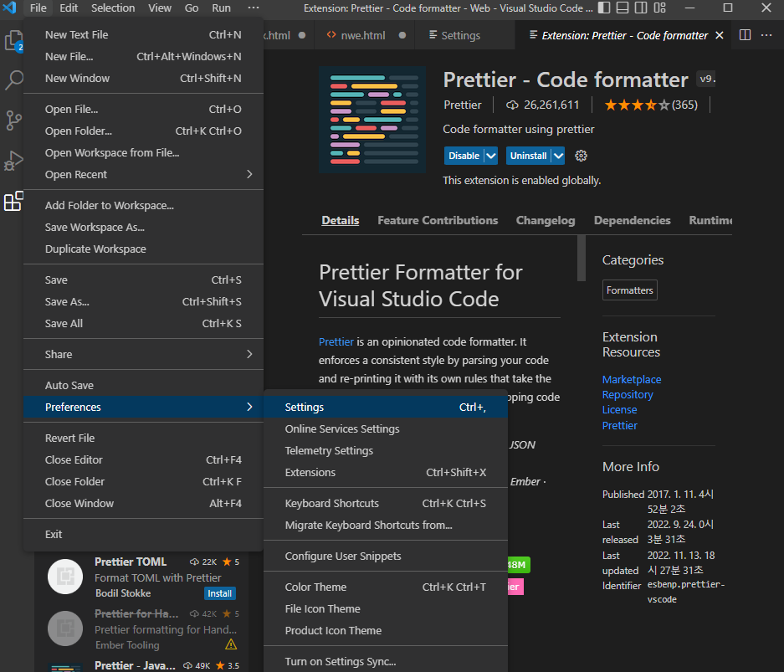Viewport: 784px width, 672px height.
Task: Switch to the nwe.html tab
Action: click(365, 35)
